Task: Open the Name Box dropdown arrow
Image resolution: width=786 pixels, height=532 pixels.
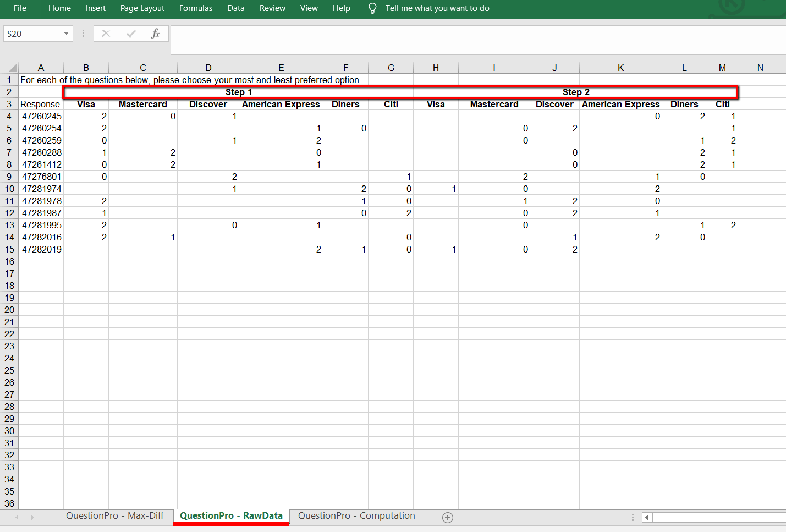Action: click(66, 34)
